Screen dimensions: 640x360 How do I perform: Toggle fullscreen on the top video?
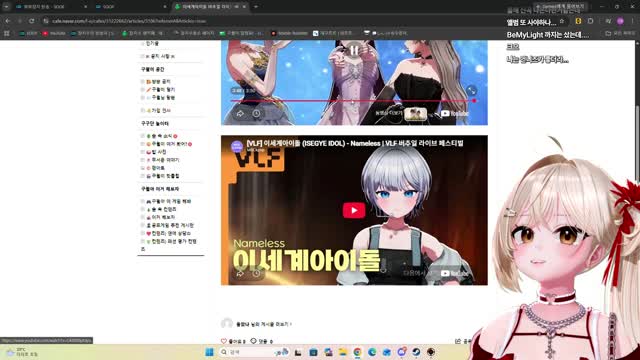(471, 91)
